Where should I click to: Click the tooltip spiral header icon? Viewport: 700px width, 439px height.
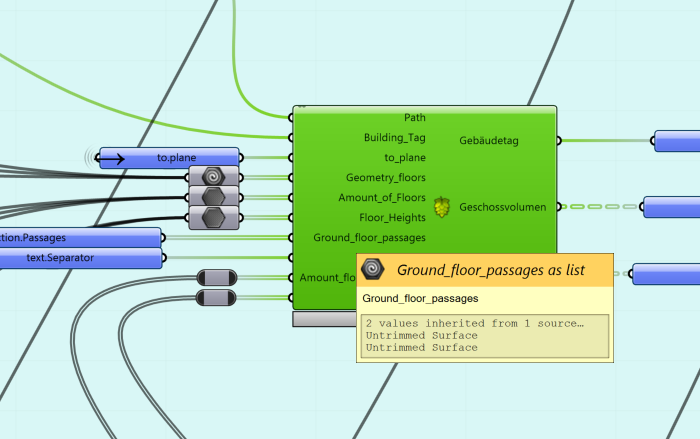coord(373,269)
